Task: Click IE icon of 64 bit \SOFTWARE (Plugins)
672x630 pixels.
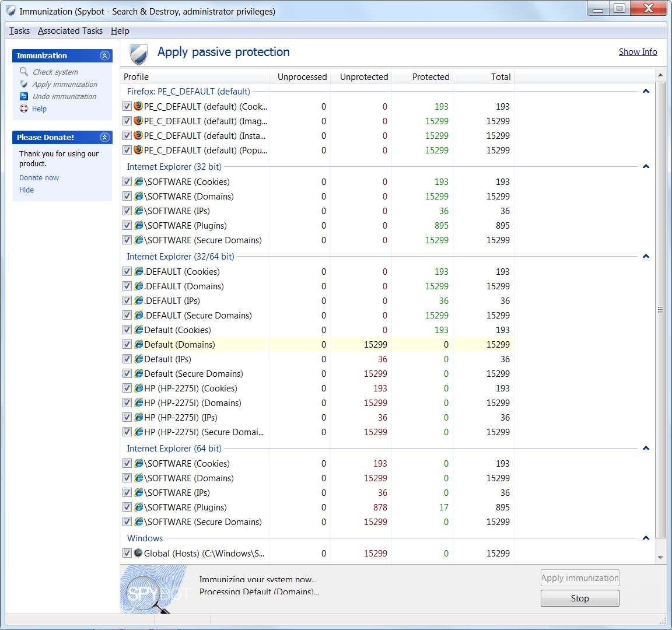Action: (138, 507)
